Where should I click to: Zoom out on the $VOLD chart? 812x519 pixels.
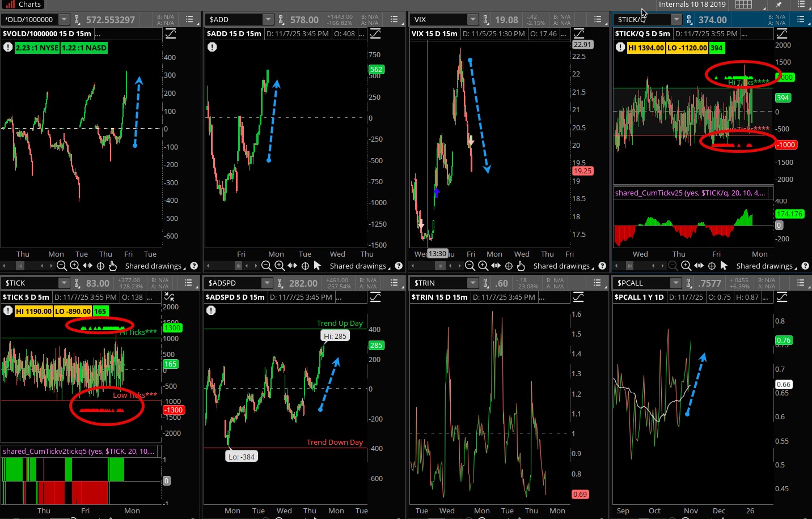click(x=62, y=266)
